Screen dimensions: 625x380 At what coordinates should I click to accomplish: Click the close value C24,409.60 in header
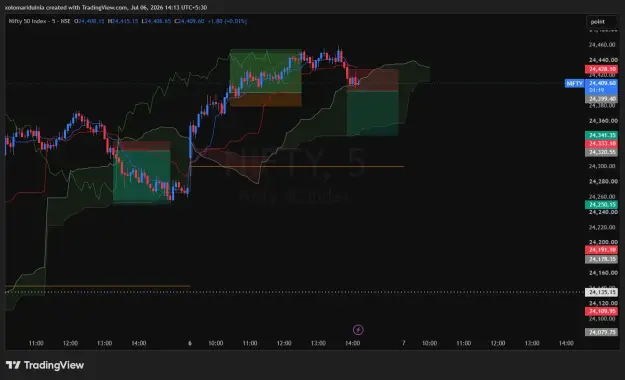tap(189, 21)
